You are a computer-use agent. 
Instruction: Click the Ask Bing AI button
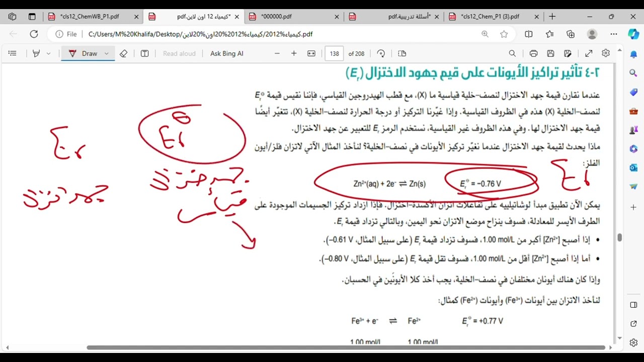tap(227, 53)
